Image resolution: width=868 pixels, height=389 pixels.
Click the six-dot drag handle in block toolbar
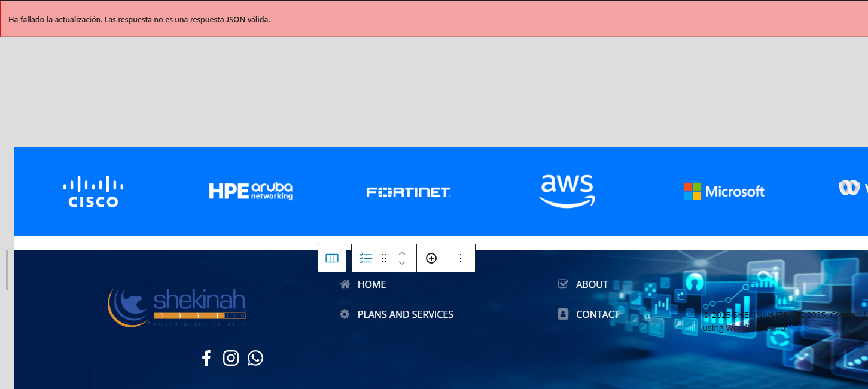point(384,258)
